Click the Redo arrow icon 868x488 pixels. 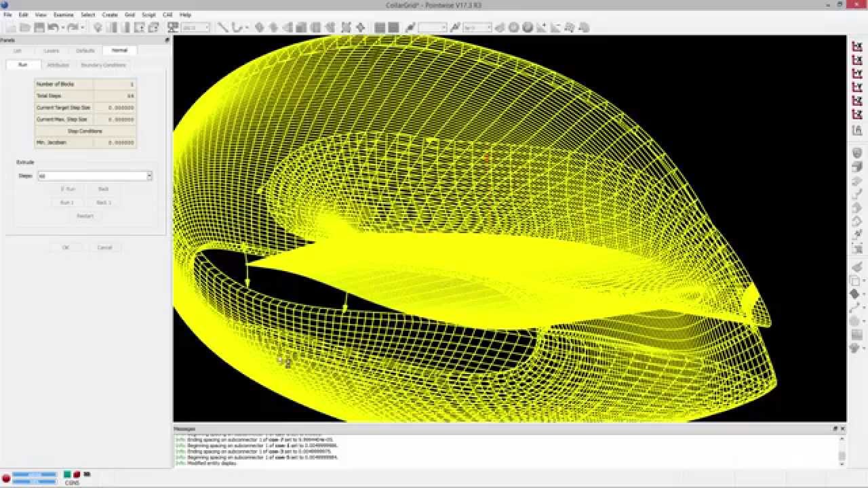pyautogui.click(x=73, y=27)
